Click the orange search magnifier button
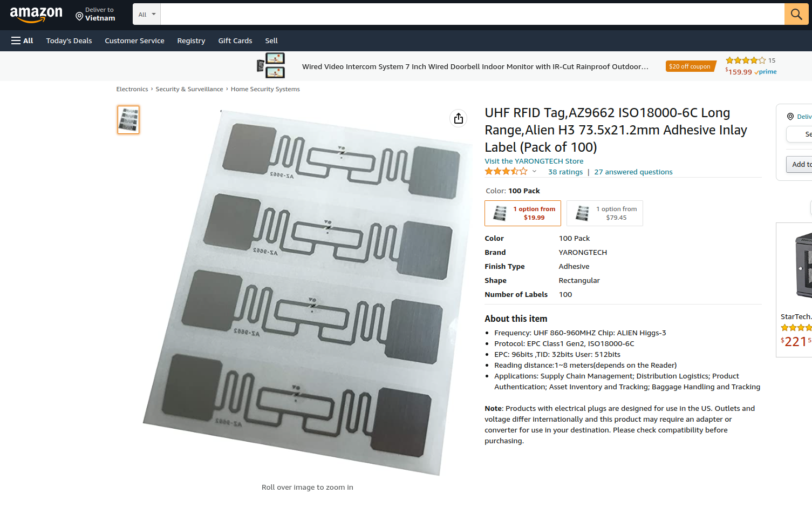Viewport: 812px width, 507px height. [796, 14]
